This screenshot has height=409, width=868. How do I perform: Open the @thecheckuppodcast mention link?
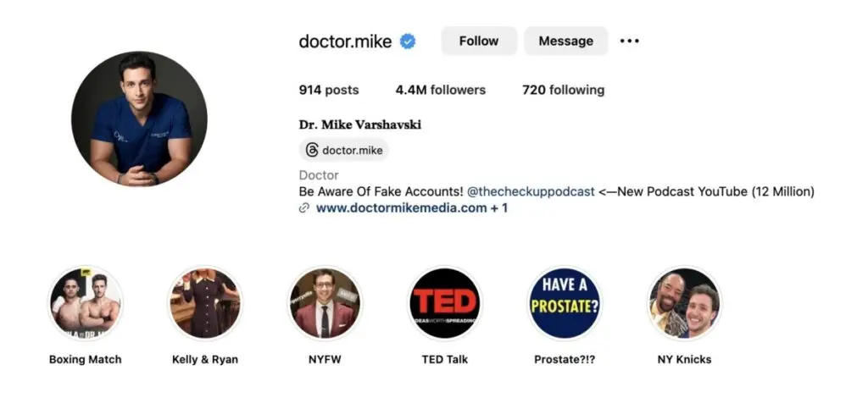[x=531, y=191]
